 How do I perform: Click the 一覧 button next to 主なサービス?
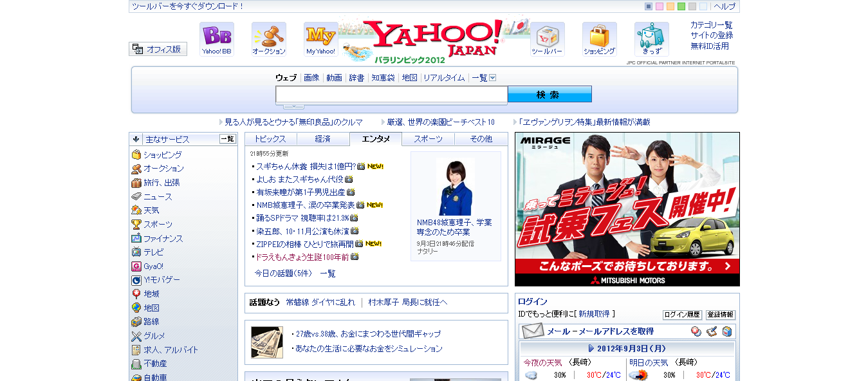[x=228, y=139]
